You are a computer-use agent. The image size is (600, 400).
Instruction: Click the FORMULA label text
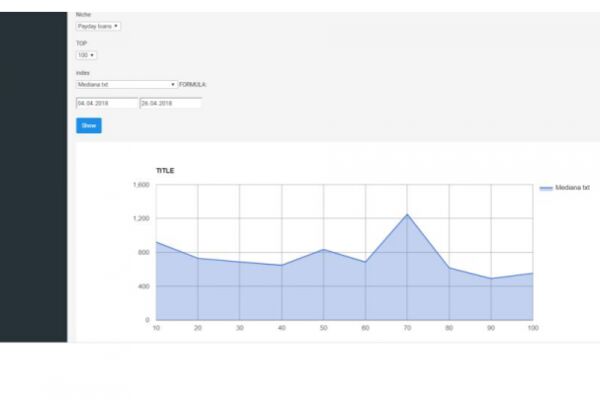(193, 85)
